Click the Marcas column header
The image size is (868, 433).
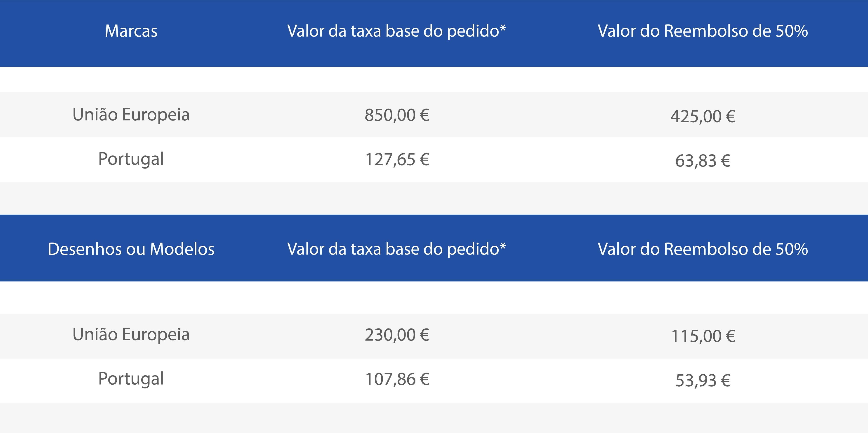click(x=131, y=31)
